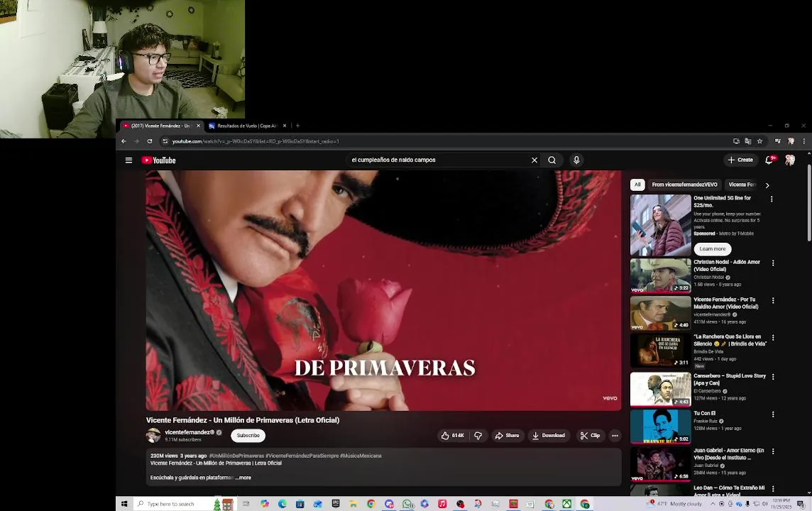
Task: Open the #UnMillónDePrimaveras hashtag
Action: (x=236, y=456)
